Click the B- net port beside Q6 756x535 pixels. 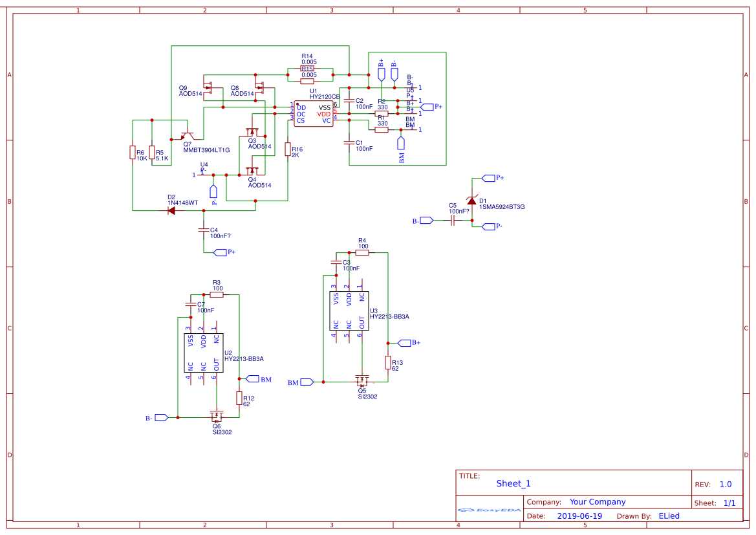click(x=162, y=418)
